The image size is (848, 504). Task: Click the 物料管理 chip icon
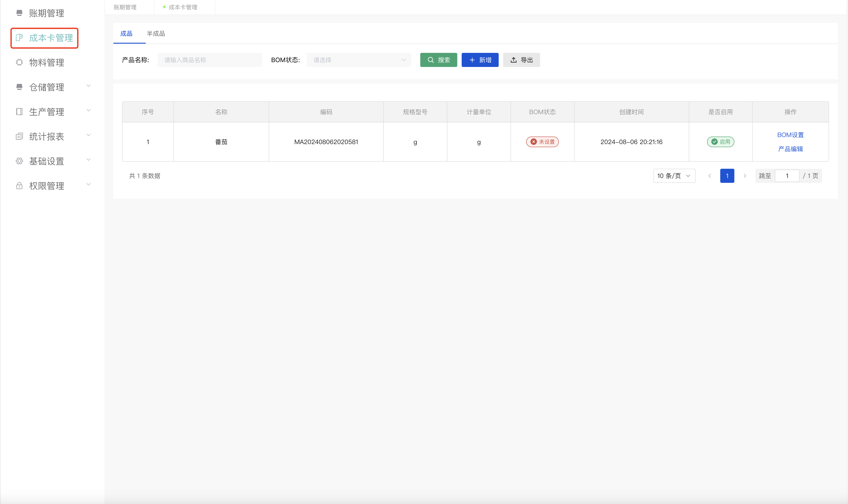[x=19, y=63]
